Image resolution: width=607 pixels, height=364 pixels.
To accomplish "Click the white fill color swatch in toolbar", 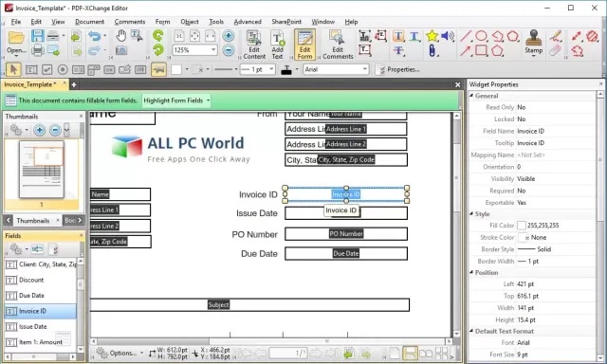I will 176,69.
